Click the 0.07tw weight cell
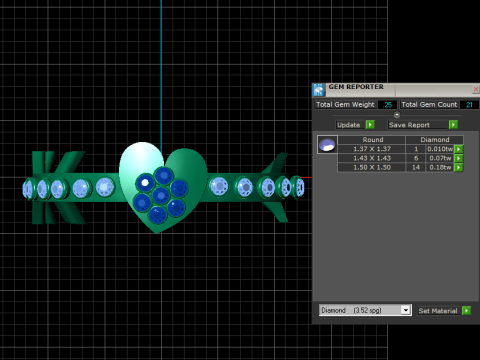This screenshot has height=360, width=480. coord(440,158)
